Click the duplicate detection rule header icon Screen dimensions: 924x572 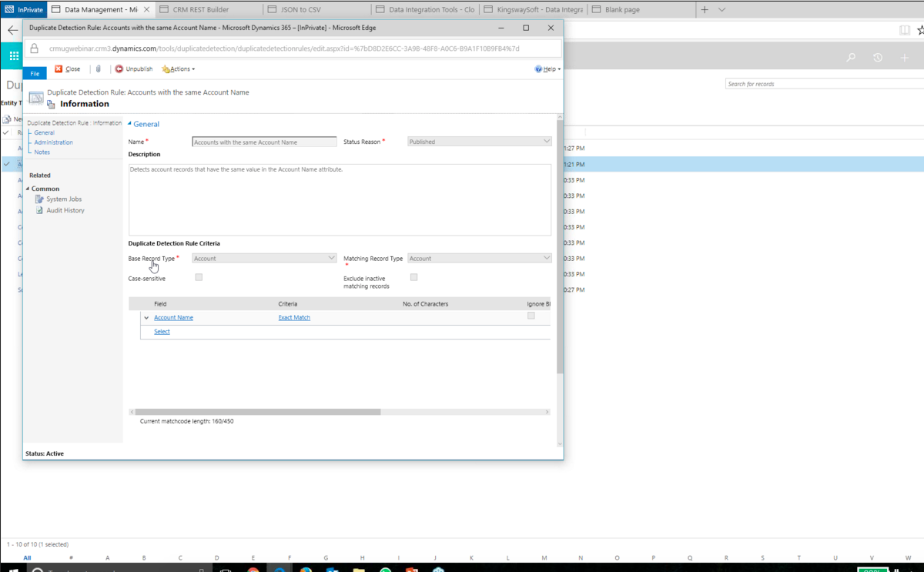pos(35,98)
